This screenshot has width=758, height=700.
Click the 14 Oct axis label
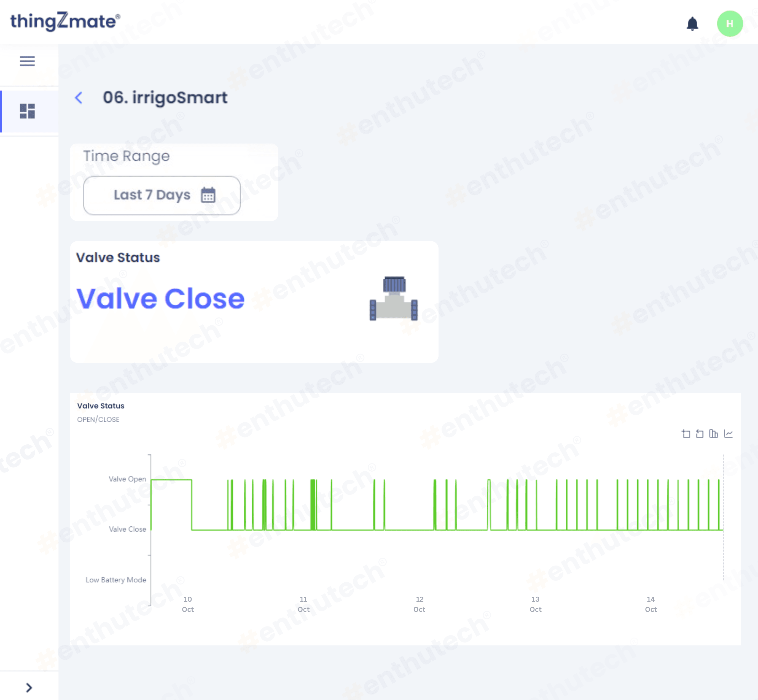click(651, 604)
